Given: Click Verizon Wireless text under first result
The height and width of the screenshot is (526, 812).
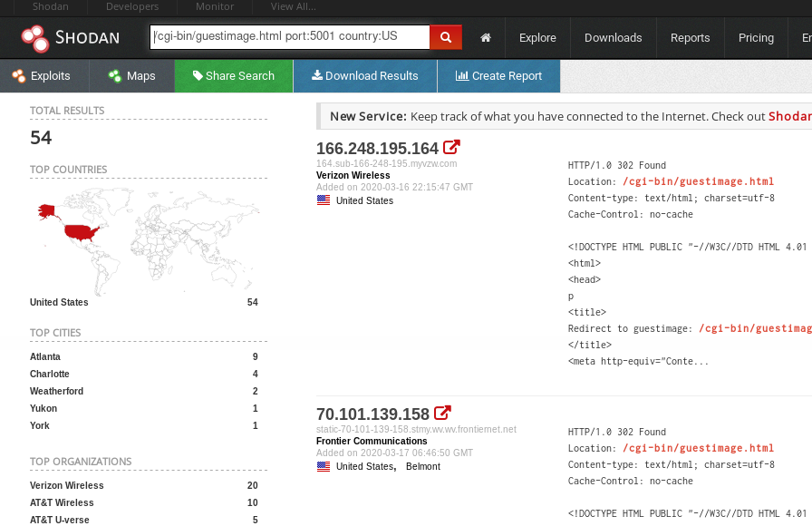Looking at the screenshot, I should click(353, 175).
